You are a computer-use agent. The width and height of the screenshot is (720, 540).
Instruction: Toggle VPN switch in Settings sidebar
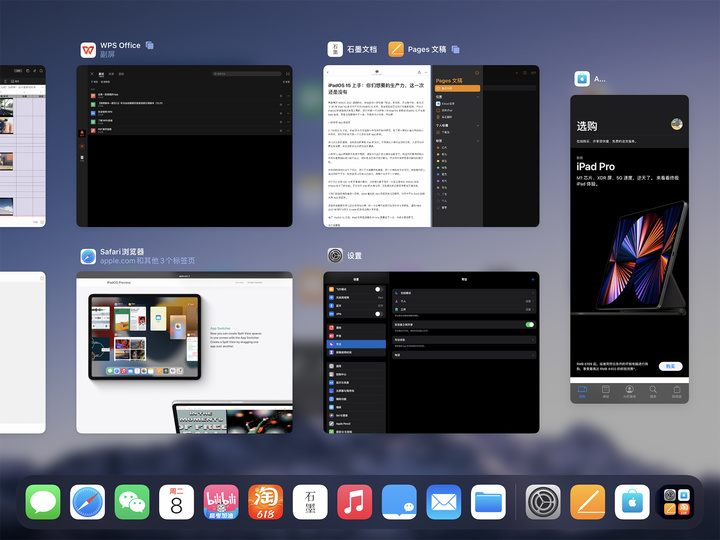pyautogui.click(x=378, y=313)
